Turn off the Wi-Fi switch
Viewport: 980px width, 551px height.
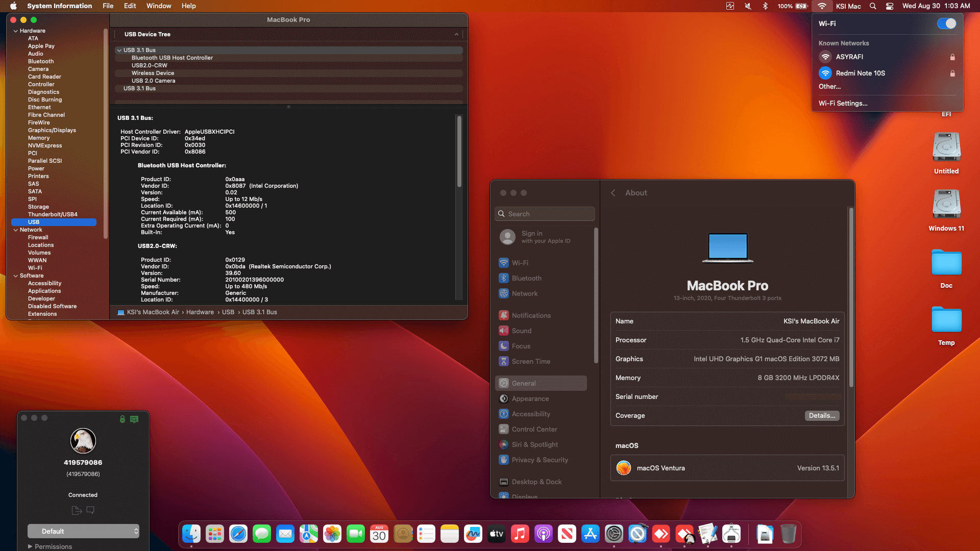[x=946, y=23]
